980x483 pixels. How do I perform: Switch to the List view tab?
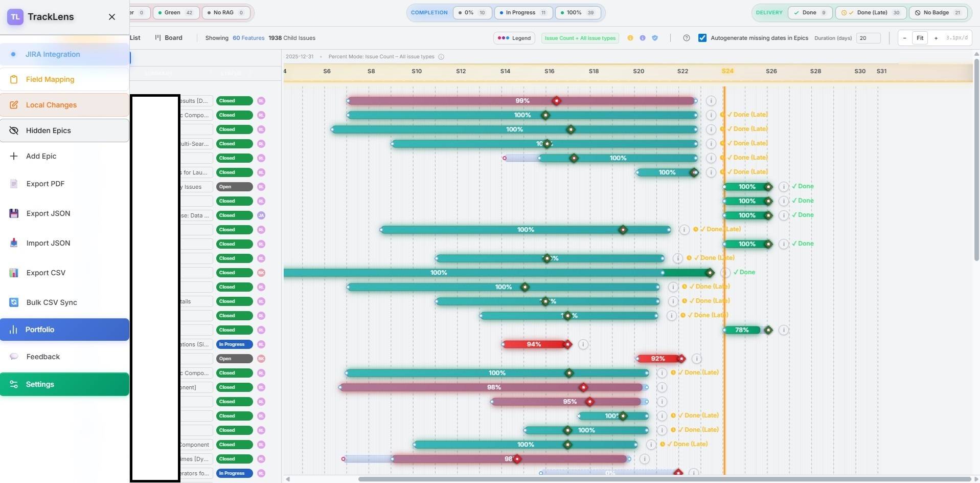pos(134,37)
